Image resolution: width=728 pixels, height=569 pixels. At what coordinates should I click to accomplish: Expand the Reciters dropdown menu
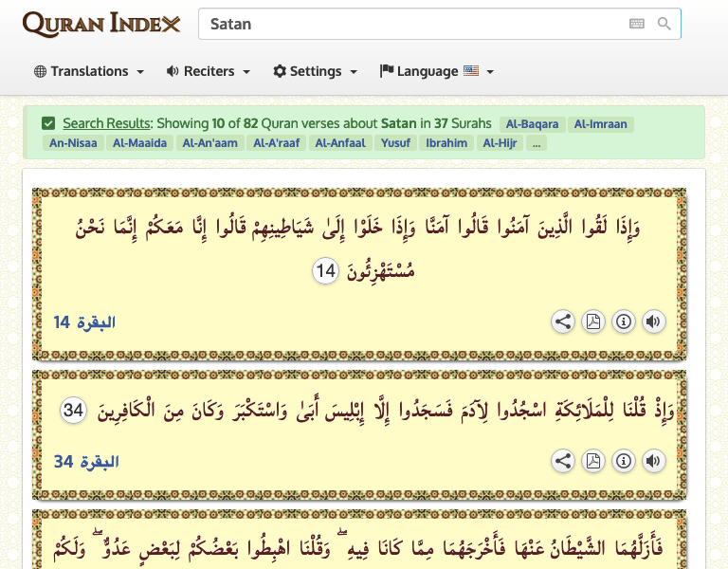tap(209, 71)
